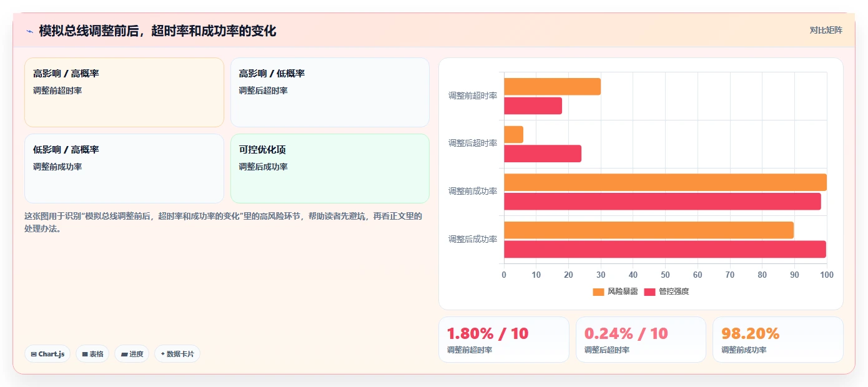This screenshot has height=387, width=868.
Task: Click the 数据卡片 tag chip
Action: tap(177, 354)
